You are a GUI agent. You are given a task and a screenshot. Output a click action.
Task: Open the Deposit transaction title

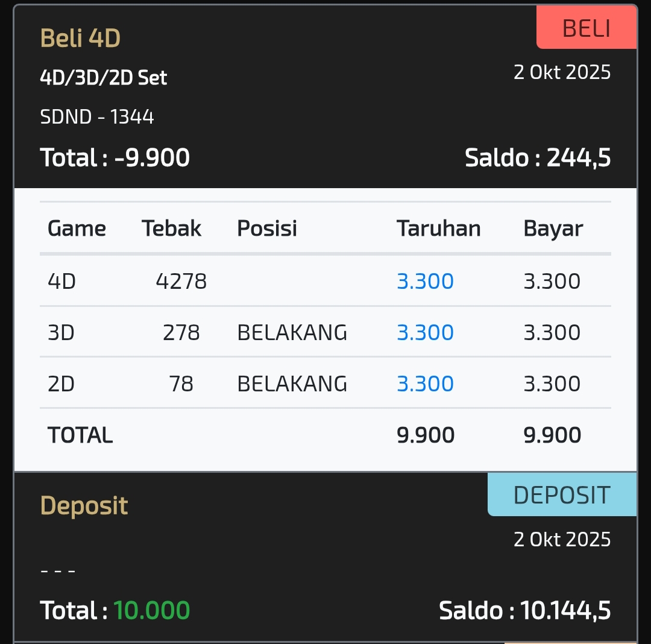pyautogui.click(x=84, y=505)
